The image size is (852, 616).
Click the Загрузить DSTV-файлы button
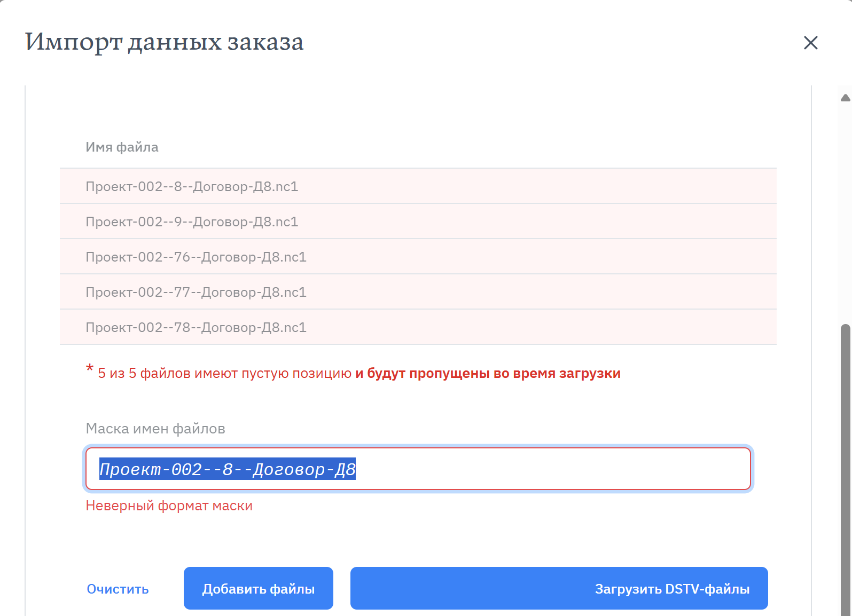[559, 588]
